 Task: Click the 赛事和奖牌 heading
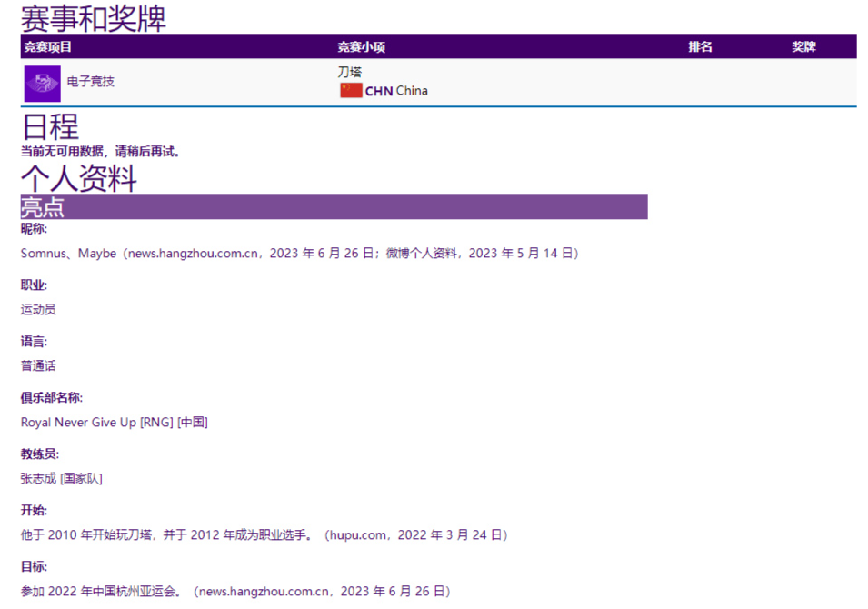[94, 18]
